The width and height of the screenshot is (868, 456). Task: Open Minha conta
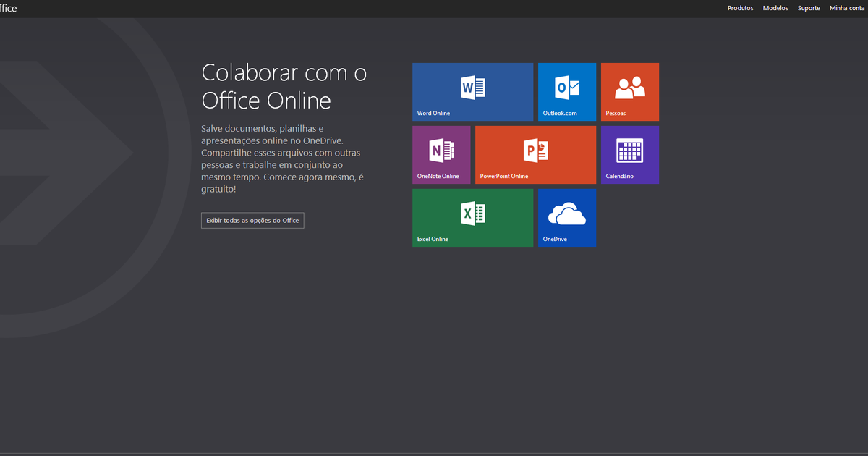tap(846, 8)
